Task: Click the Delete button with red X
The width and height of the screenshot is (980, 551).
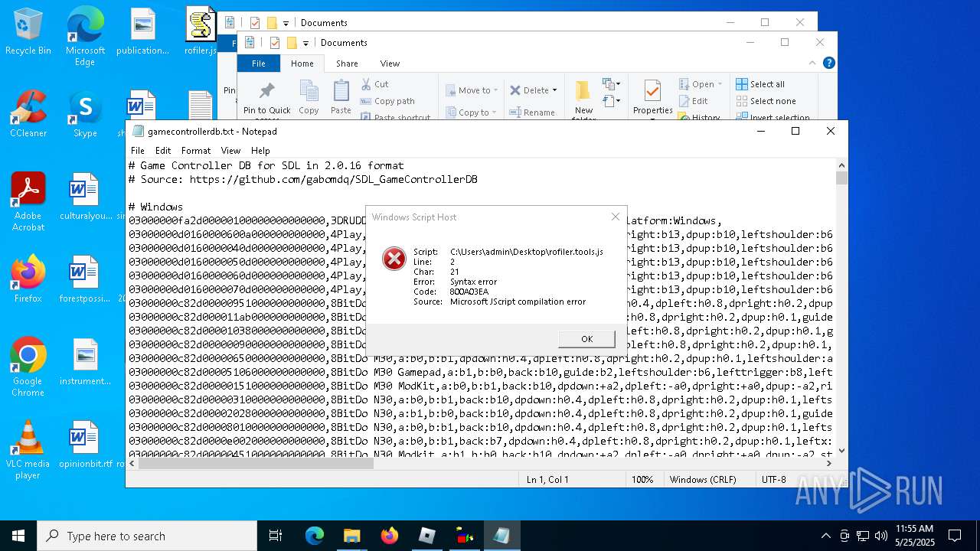Action: pos(529,90)
